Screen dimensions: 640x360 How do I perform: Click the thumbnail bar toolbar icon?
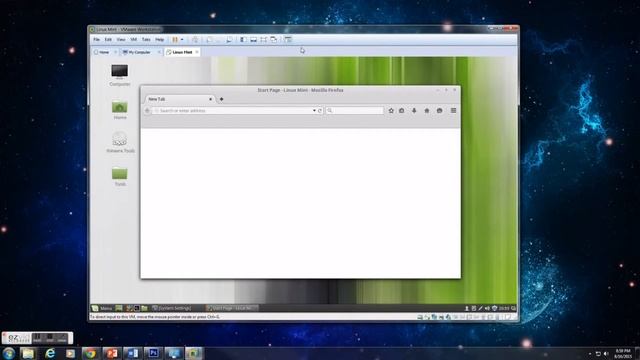[x=253, y=40]
